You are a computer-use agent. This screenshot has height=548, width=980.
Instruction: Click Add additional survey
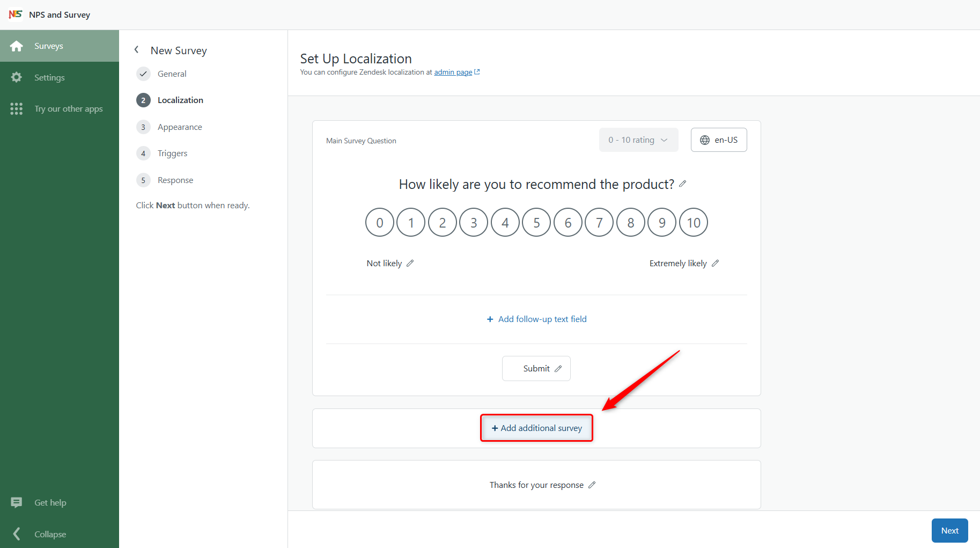[x=536, y=428]
